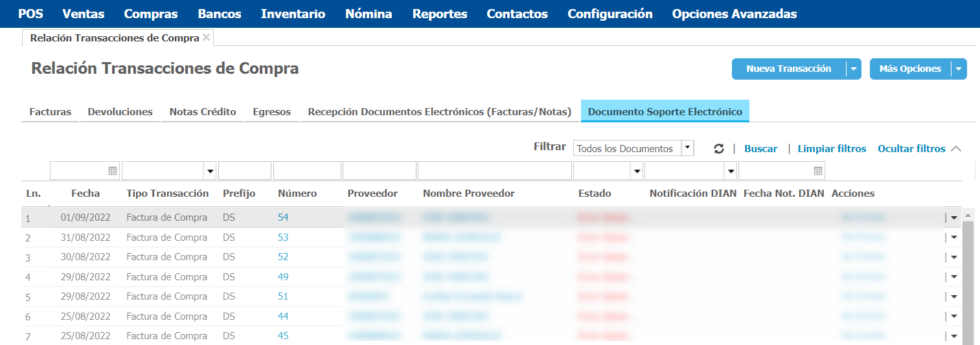The image size is (980, 345).
Task: Click the refresh icon beside Filtrar dropdown
Action: (x=718, y=149)
